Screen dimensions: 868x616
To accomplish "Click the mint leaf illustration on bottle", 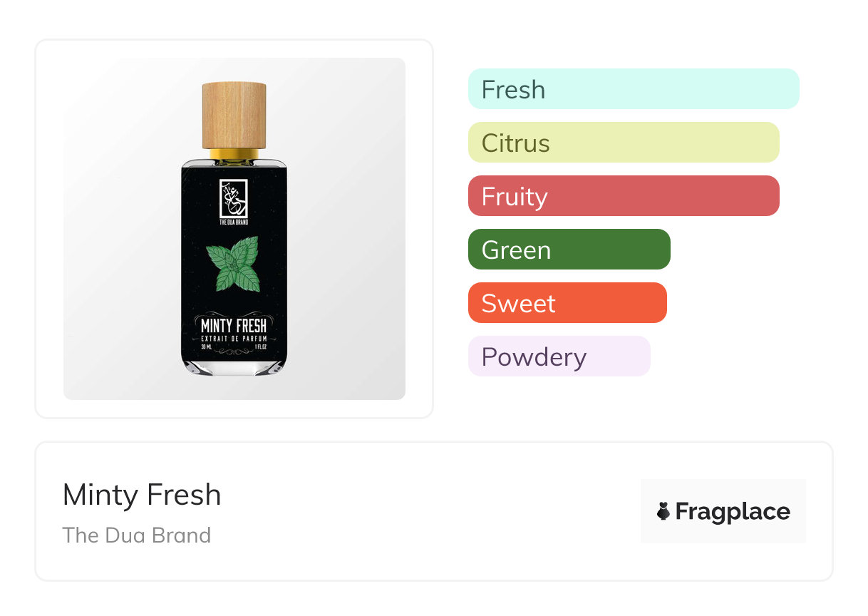I will click(x=234, y=265).
